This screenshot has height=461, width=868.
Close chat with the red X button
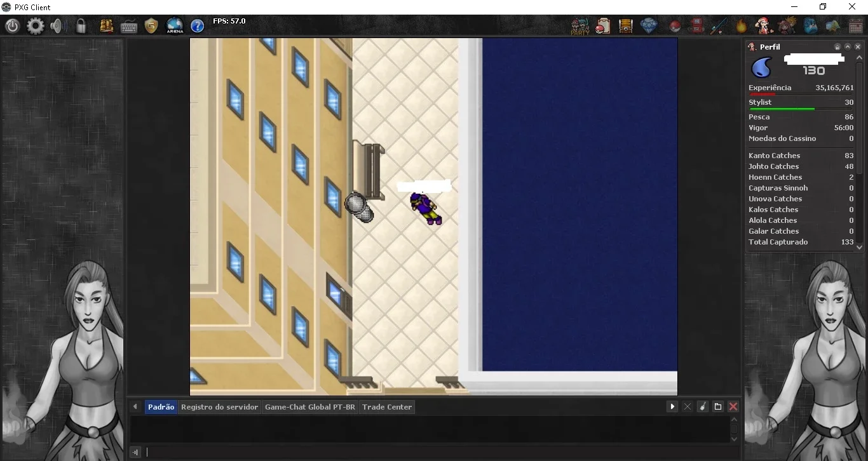pyautogui.click(x=733, y=406)
